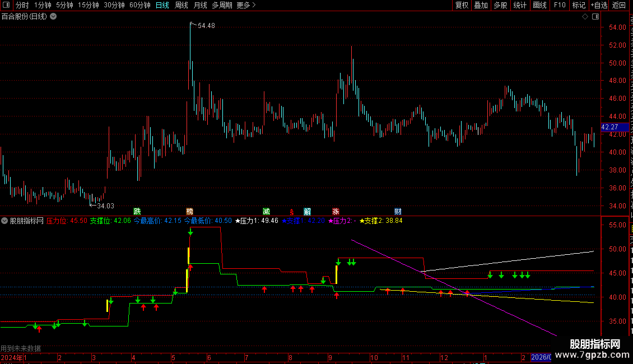Toggle the right sidebar panel icon

(595, 17)
